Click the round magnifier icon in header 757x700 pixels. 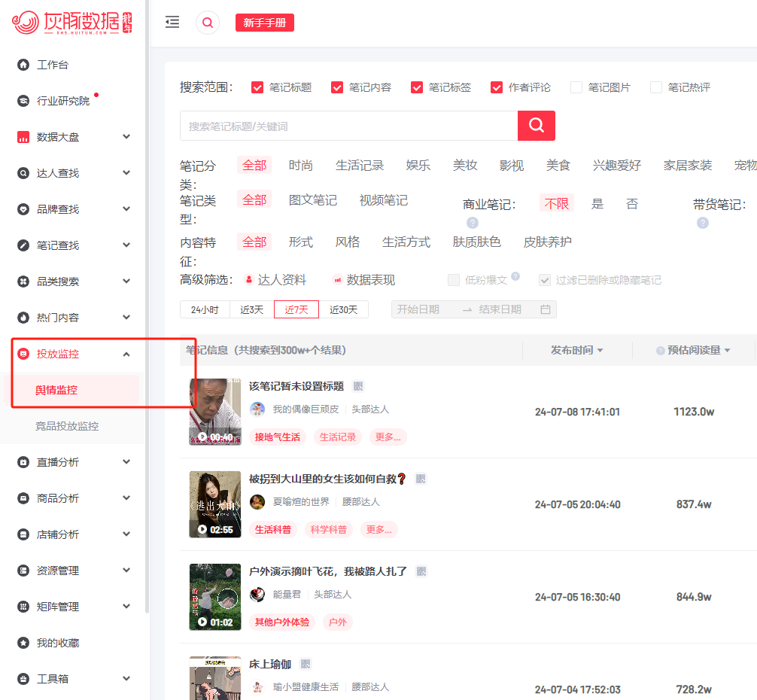(208, 23)
